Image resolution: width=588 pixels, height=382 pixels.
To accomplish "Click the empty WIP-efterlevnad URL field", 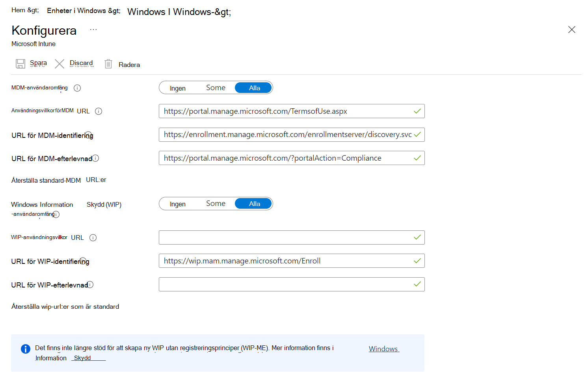I will point(292,284).
